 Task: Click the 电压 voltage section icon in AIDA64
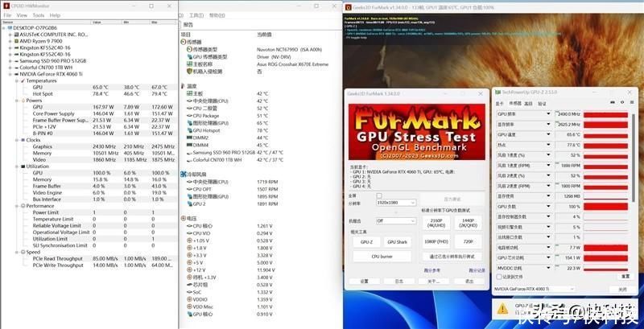[x=184, y=219]
